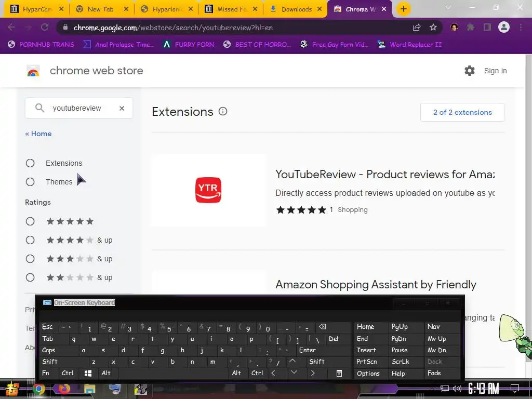Open Google Chrome from the taskbar

pyautogui.click(x=38, y=389)
